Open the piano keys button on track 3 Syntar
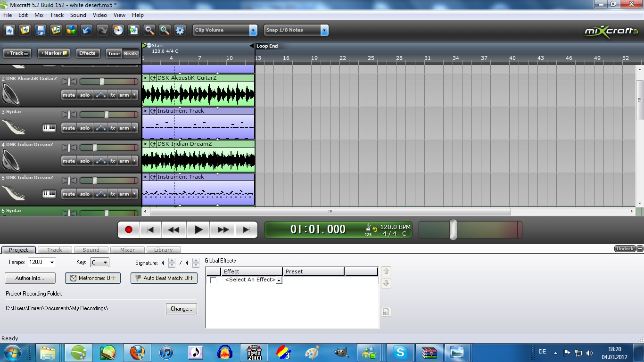The image size is (644, 362). click(49, 128)
